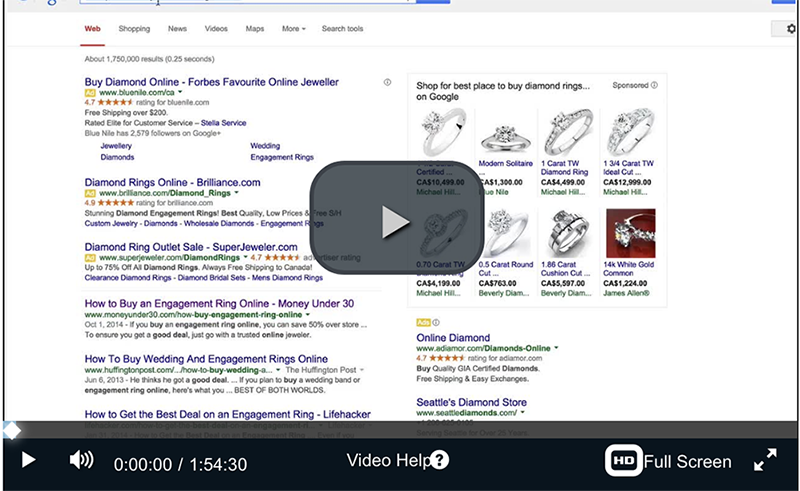Expand seattlediamonds.com URL dropdown arrow
The width and height of the screenshot is (800, 491).
(x=522, y=412)
